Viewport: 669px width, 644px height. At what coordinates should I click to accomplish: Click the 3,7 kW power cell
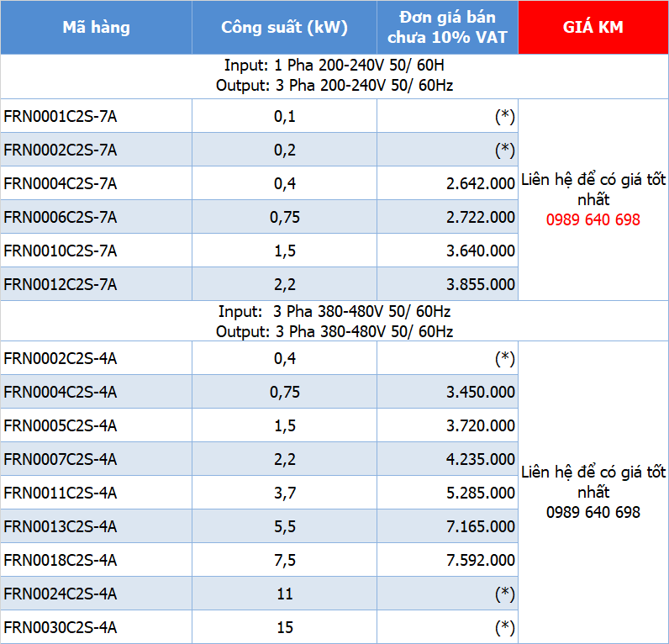[x=284, y=493]
